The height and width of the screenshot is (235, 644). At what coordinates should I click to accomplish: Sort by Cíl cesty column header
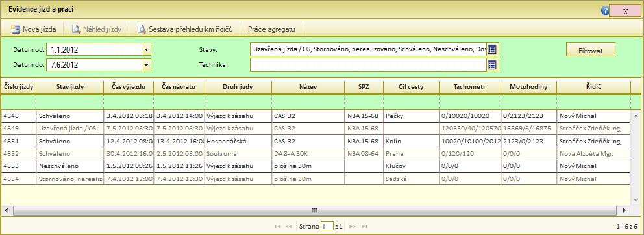(411, 87)
